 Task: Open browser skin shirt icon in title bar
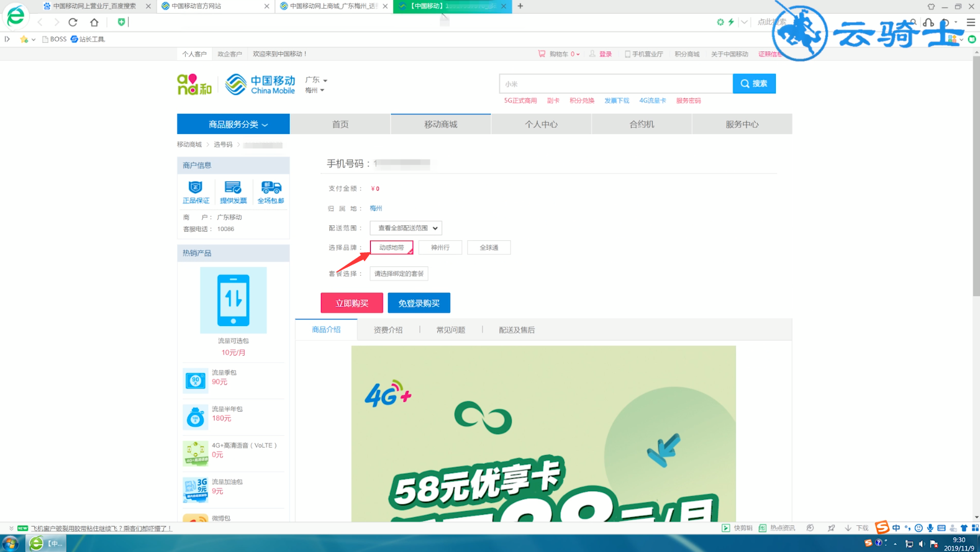pos(931,6)
